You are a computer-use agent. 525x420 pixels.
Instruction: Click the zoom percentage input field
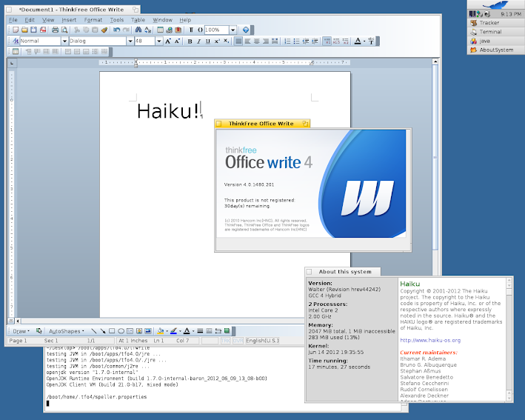click(217, 30)
